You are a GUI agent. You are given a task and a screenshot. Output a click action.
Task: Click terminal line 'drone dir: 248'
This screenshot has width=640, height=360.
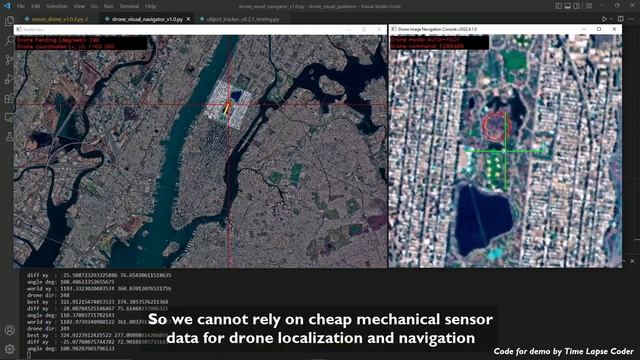tap(49, 295)
